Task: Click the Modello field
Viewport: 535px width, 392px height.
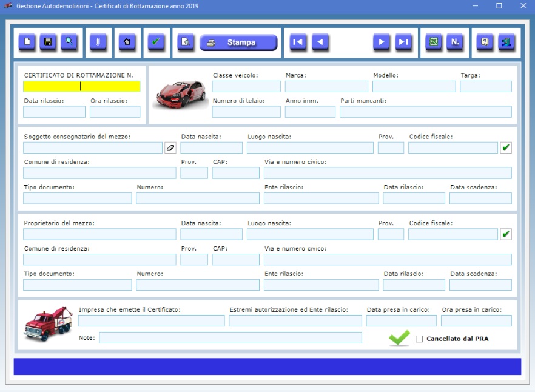Action: click(x=414, y=86)
